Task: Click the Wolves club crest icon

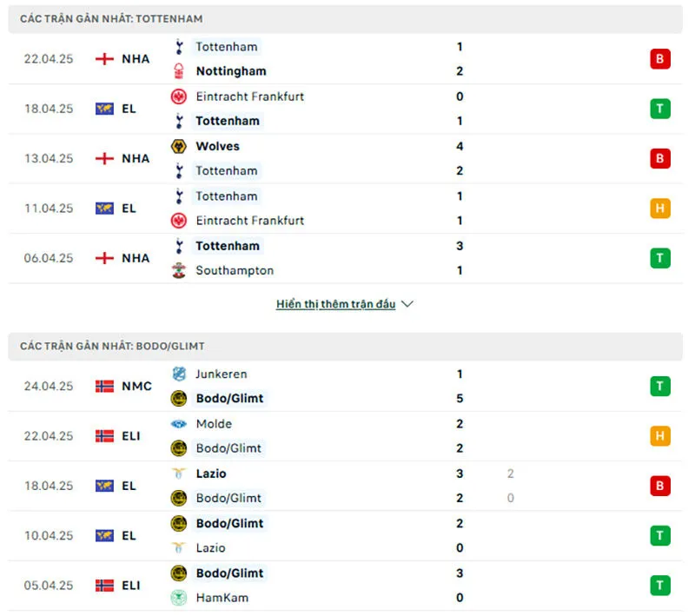Action: pyautogui.click(x=179, y=146)
